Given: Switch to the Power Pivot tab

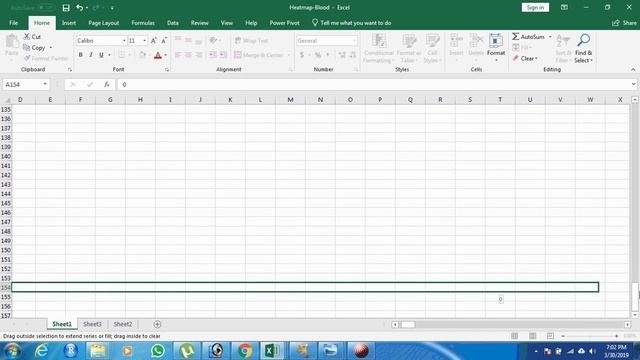Looking at the screenshot, I should (284, 23).
